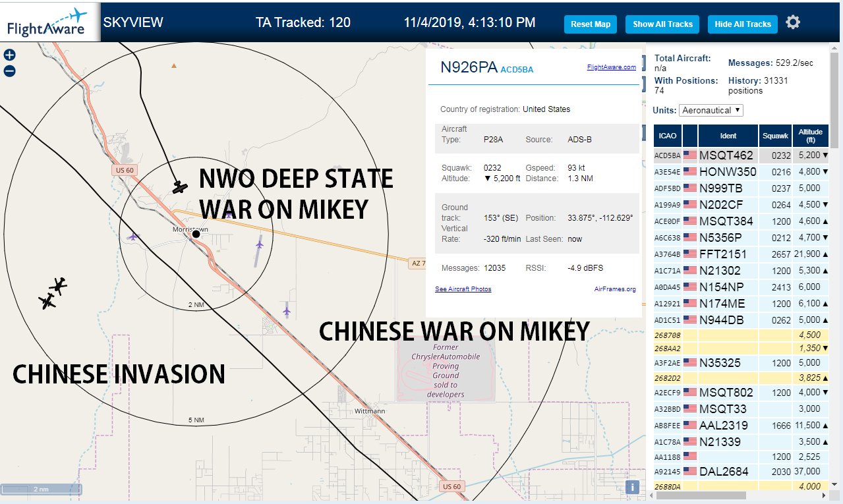Select MSQT384 row in aircraft table

coord(741,221)
